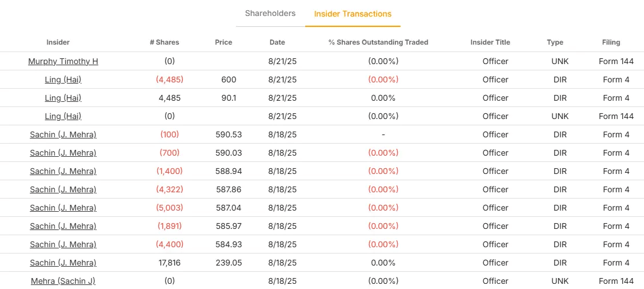
Task: Select the Insider Transactions tab
Action: (353, 14)
